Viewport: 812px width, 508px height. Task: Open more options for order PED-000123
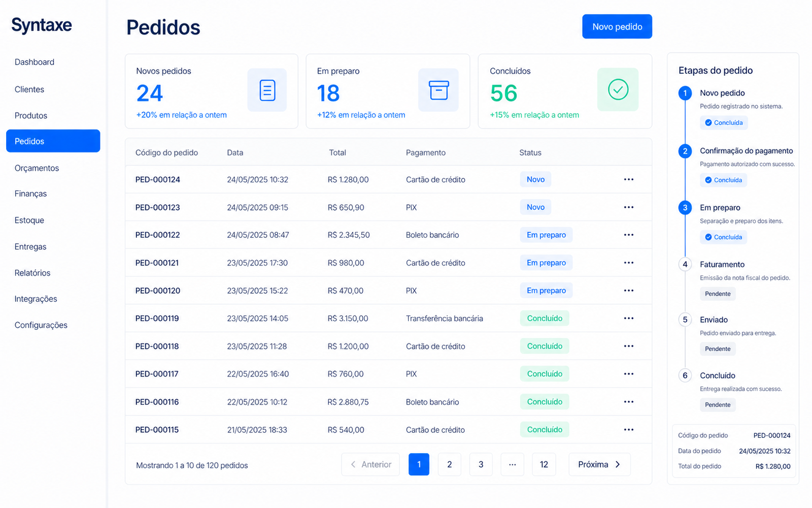[x=629, y=207]
